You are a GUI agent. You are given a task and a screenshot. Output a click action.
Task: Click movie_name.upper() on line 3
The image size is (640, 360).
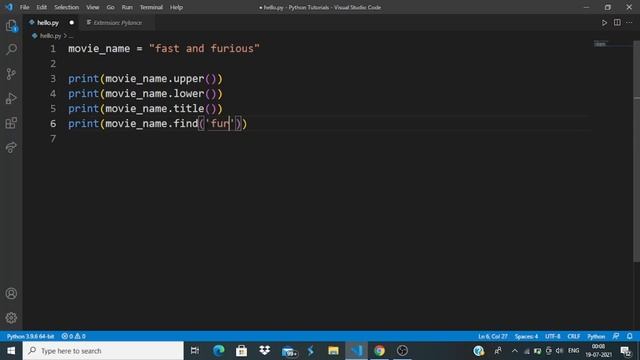(161, 78)
